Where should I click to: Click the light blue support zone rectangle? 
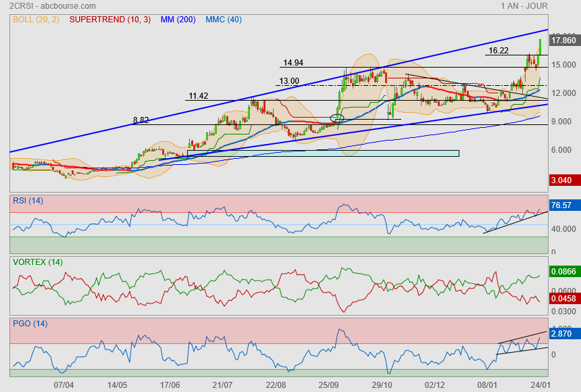(324, 153)
